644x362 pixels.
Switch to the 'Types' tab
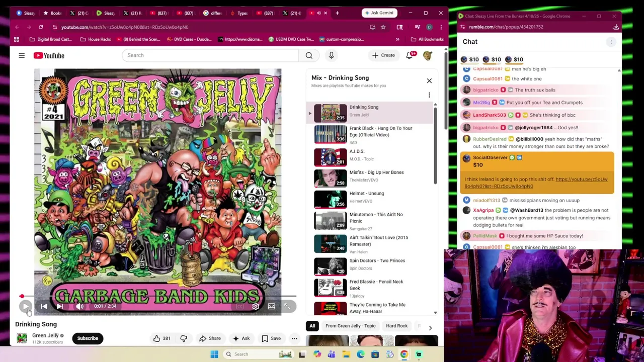tap(238, 13)
